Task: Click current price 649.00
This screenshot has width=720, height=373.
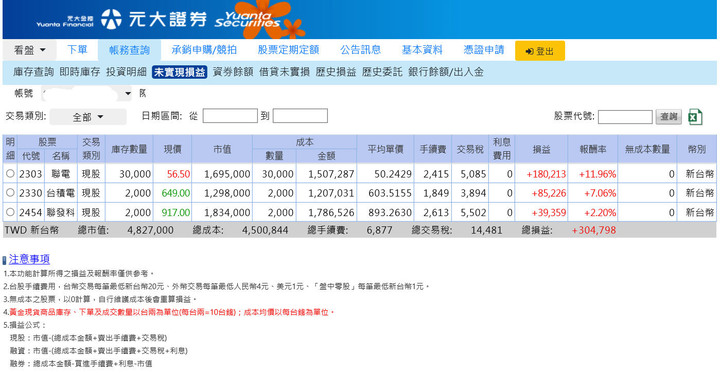Action: pyautogui.click(x=175, y=193)
